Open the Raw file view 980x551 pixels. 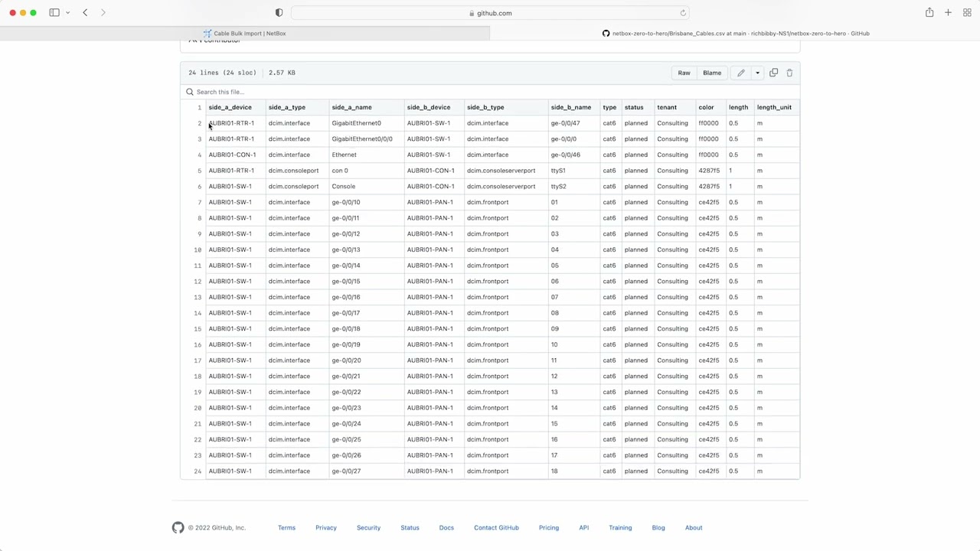click(x=684, y=73)
